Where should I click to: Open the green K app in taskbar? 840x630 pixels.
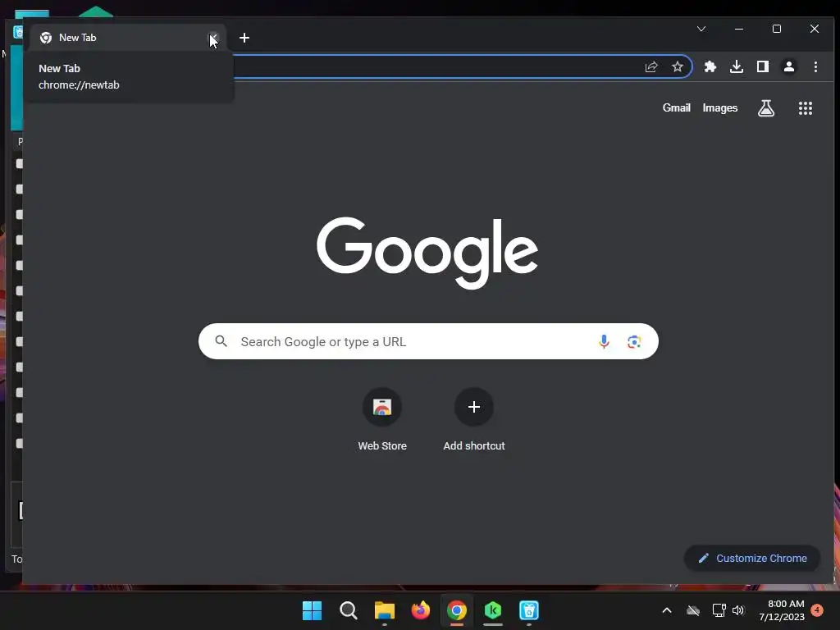493,610
